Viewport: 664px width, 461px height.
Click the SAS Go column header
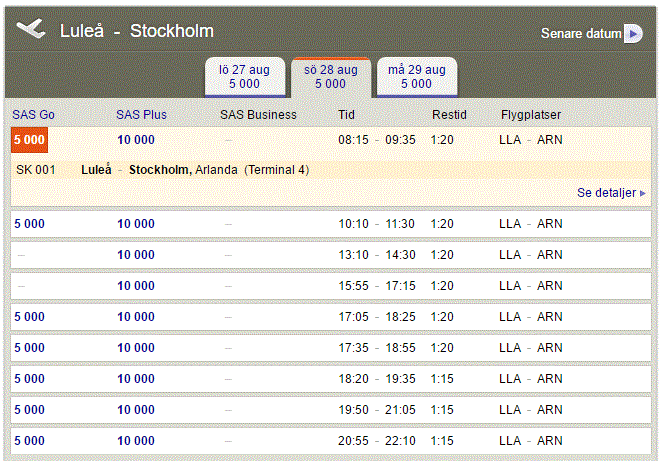pyautogui.click(x=33, y=115)
